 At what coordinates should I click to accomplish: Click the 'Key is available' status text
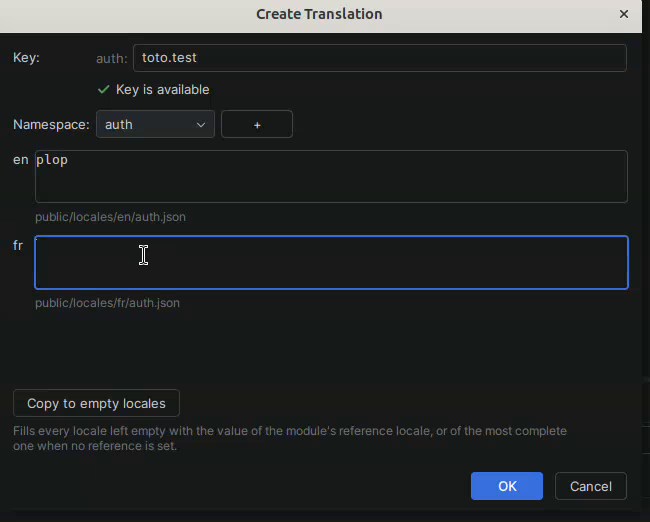coord(162,90)
